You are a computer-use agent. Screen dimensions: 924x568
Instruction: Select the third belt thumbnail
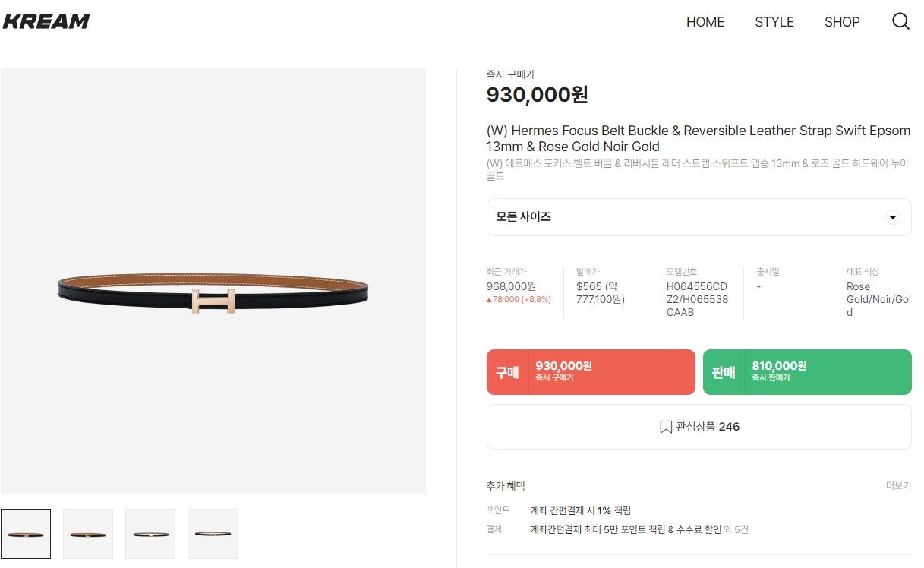[x=150, y=534]
